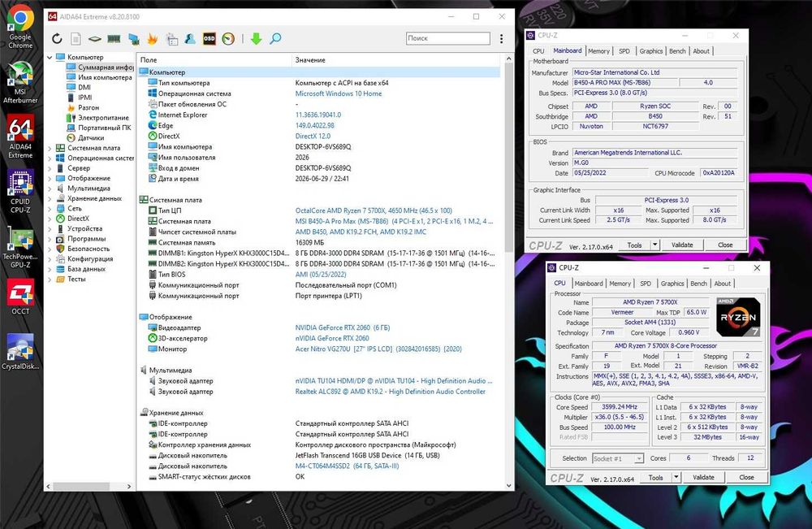
Task: Switch to SPD tab in upper CPU-Z window
Action: tap(624, 51)
